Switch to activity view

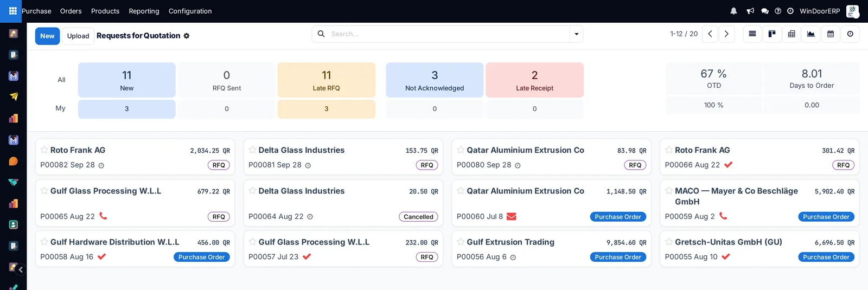(x=850, y=34)
